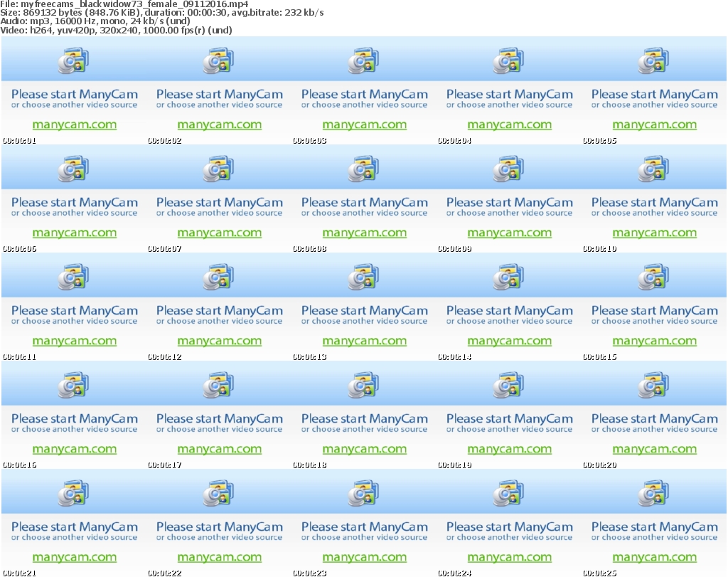Click the ManyCam webcam icon in frame 00:00:04

(508, 60)
